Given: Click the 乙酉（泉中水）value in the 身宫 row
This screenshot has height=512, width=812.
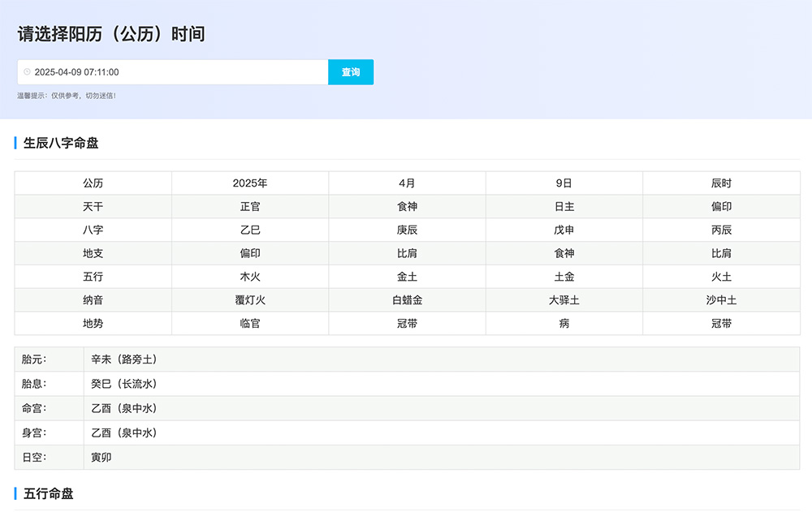Looking at the screenshot, I should (123, 432).
